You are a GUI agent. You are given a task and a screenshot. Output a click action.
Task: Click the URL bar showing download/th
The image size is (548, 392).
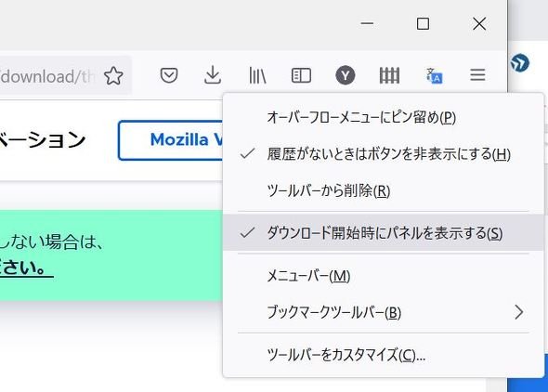tap(47, 76)
